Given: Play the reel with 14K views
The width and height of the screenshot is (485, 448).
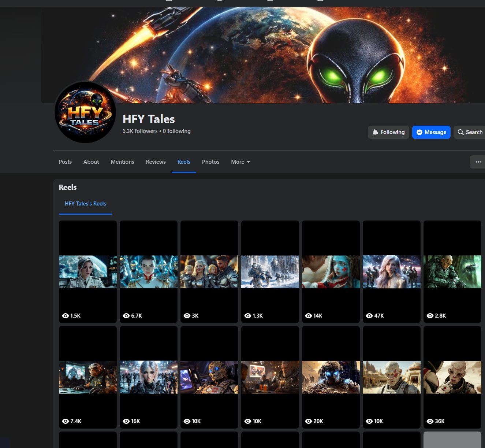Looking at the screenshot, I should 331,271.
